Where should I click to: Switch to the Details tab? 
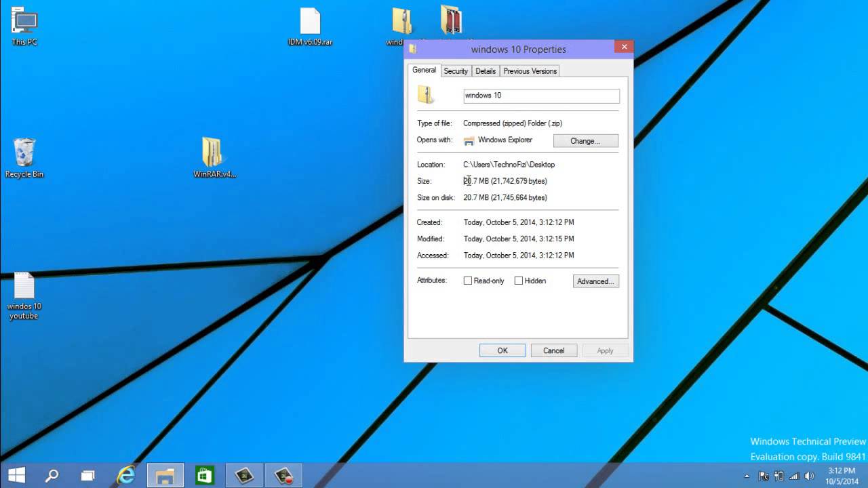coord(486,70)
